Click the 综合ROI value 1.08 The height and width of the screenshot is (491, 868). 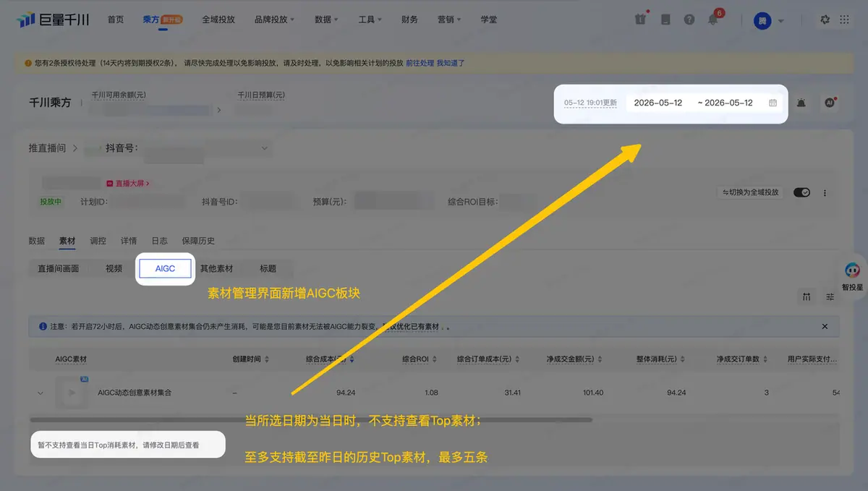(431, 393)
